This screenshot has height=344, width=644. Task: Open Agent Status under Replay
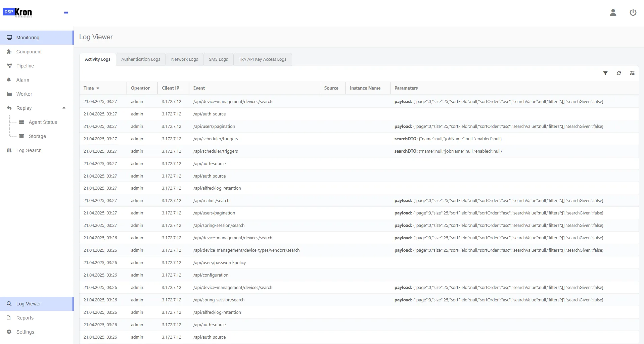coord(43,122)
